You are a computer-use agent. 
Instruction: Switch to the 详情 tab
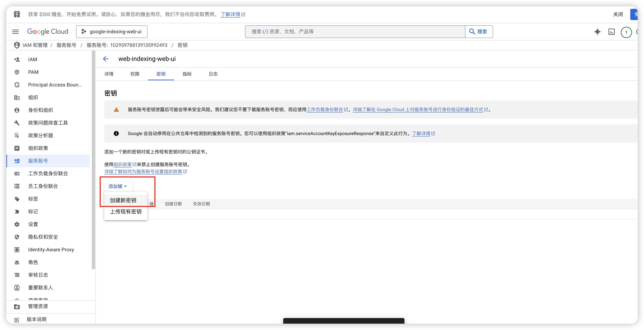click(x=109, y=74)
